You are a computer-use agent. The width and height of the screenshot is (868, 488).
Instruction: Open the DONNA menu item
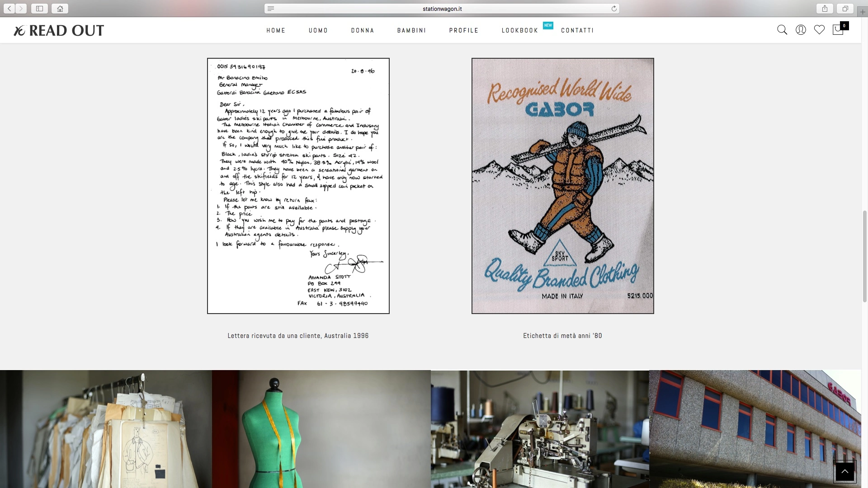click(363, 30)
